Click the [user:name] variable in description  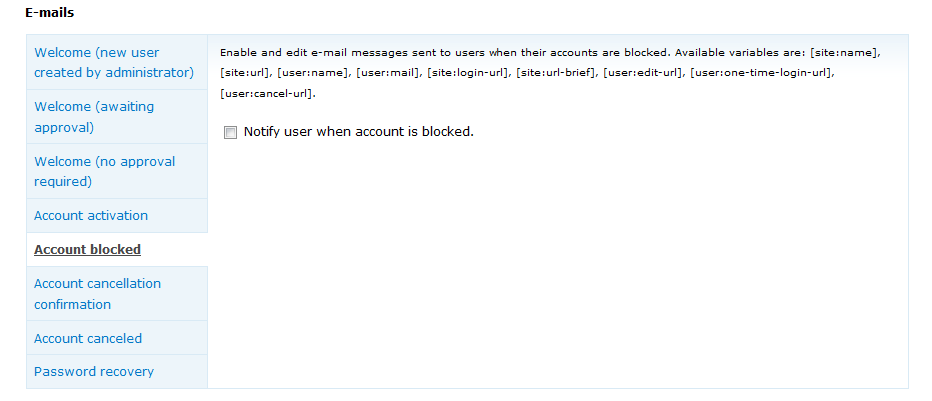click(x=313, y=72)
